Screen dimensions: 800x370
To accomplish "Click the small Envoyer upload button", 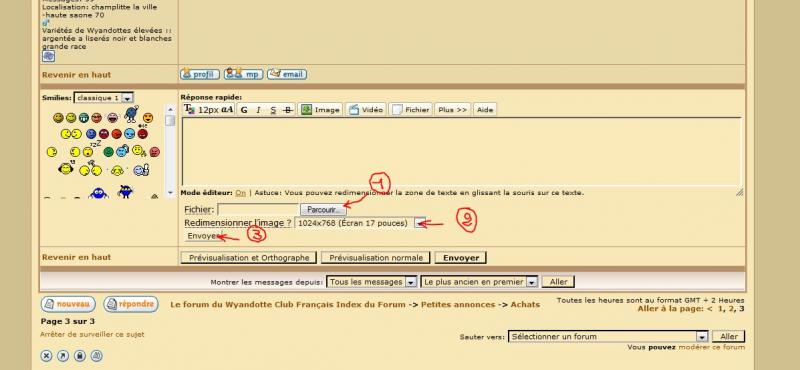I will coord(204,236).
